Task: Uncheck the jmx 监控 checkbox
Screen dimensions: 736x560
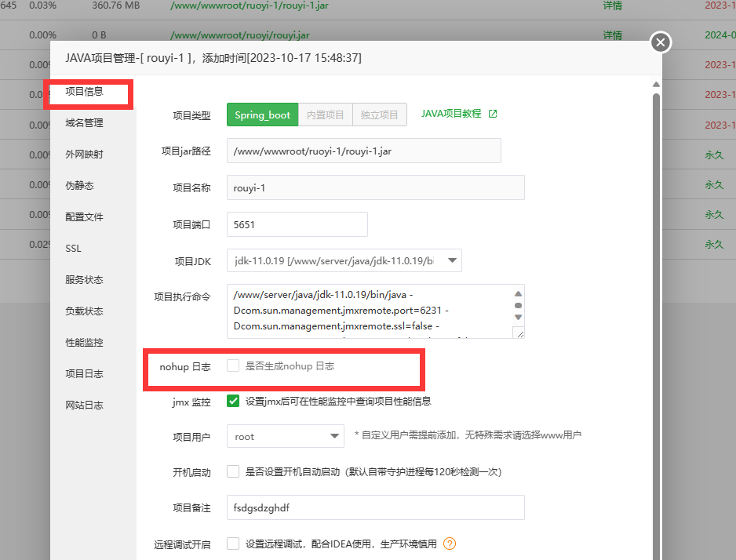Action: [x=233, y=401]
